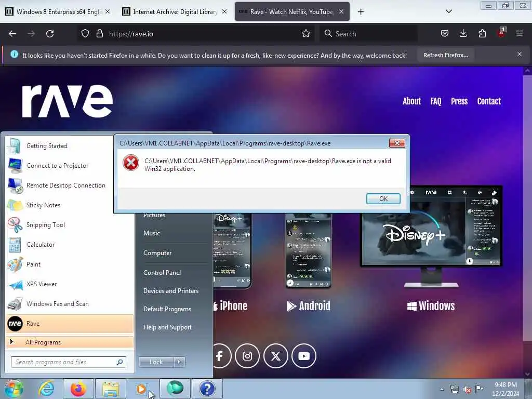Click the blue help question-mark taskbar icon
This screenshot has width=532, height=399.
tap(207, 389)
